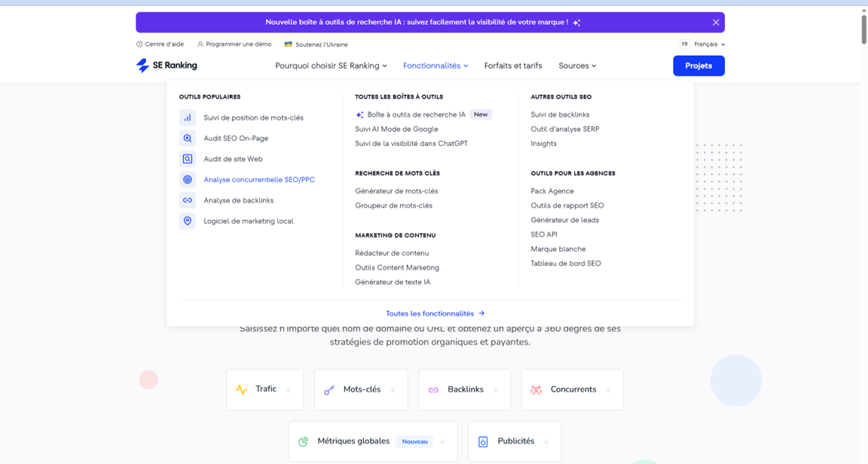Open the Forfaits et tarifs page
The width and height of the screenshot is (868, 464).
[513, 66]
